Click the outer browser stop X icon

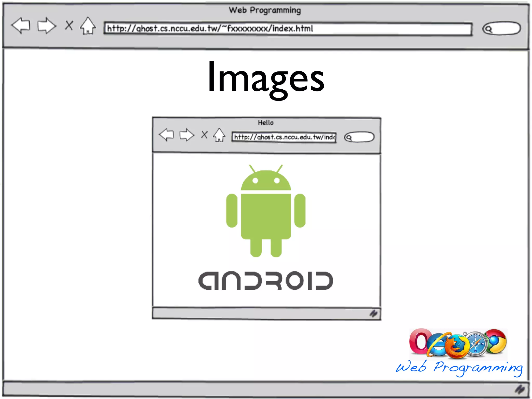point(69,25)
